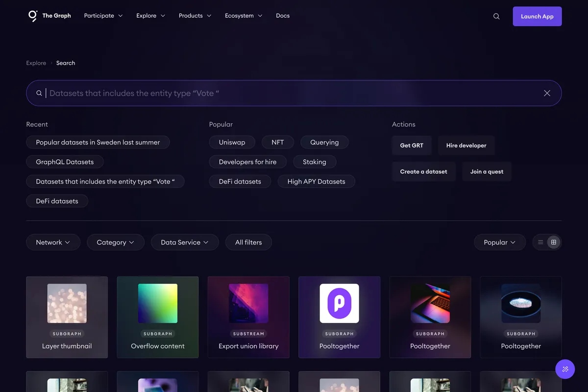Expand the Category filter dropdown
Image resolution: width=588 pixels, height=392 pixels.
[x=116, y=242]
